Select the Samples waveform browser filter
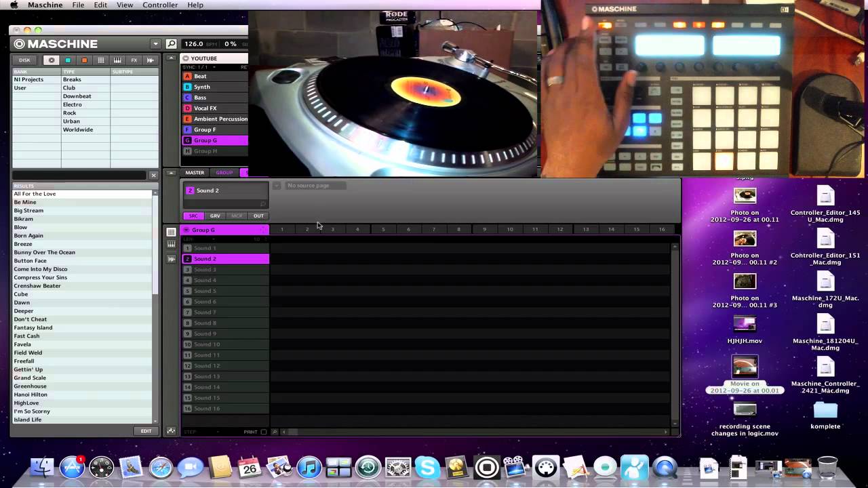Image resolution: width=868 pixels, height=488 pixels. pyautogui.click(x=151, y=60)
